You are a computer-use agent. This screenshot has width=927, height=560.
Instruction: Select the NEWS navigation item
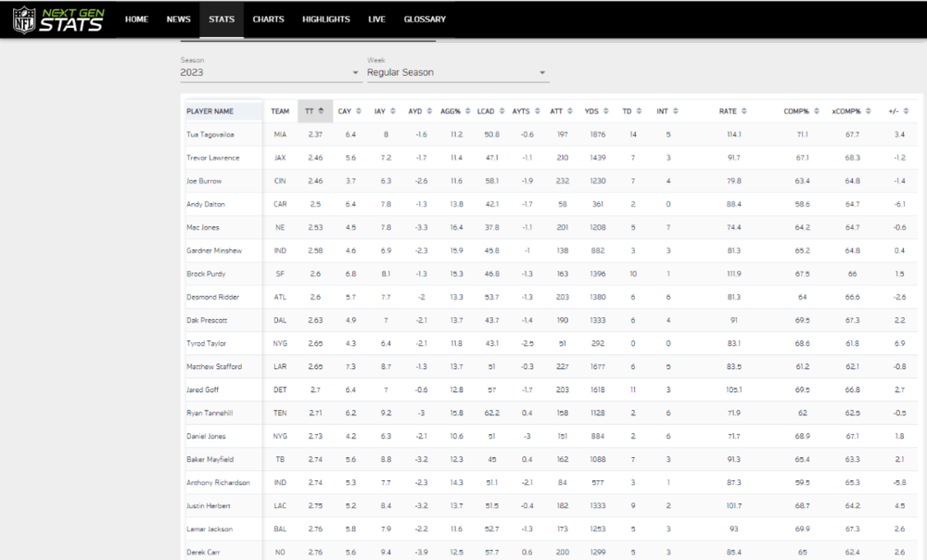pyautogui.click(x=178, y=19)
